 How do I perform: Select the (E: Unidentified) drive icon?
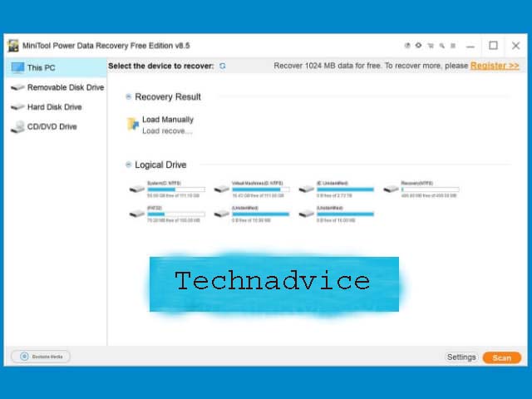click(x=306, y=189)
